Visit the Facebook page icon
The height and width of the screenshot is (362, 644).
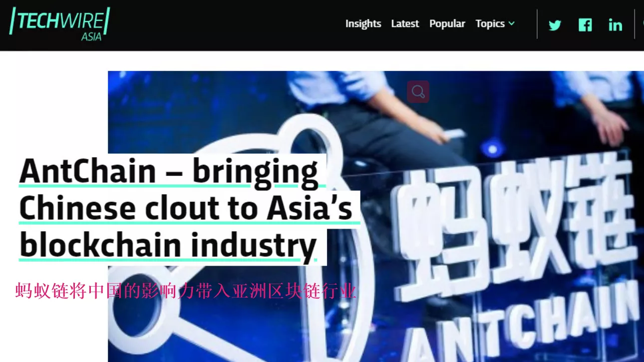coord(585,24)
